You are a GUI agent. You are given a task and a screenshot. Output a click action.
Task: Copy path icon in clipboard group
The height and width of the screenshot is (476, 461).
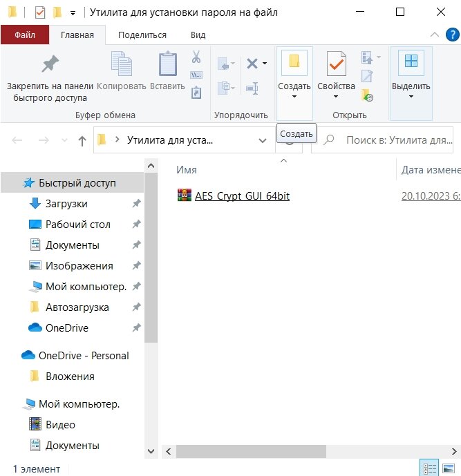click(196, 75)
